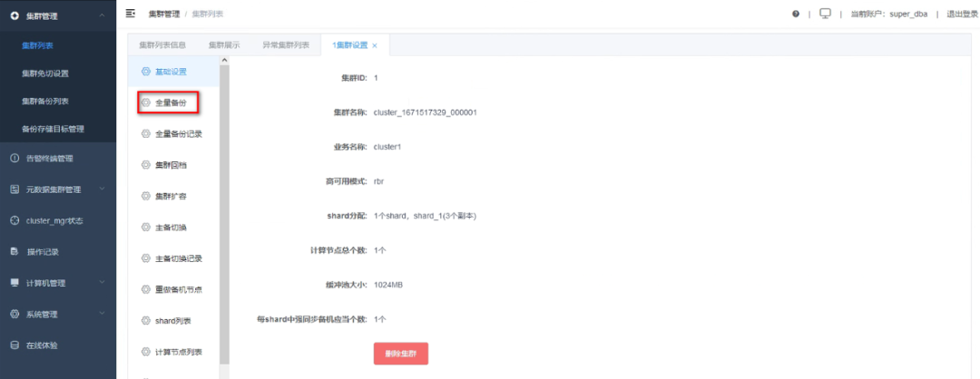Click 集群列表 breadcrumb text
The height and width of the screenshot is (379, 980).
[208, 14]
